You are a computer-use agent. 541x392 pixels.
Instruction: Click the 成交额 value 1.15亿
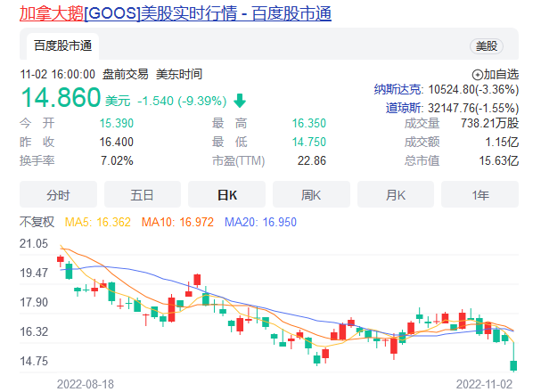tap(502, 142)
